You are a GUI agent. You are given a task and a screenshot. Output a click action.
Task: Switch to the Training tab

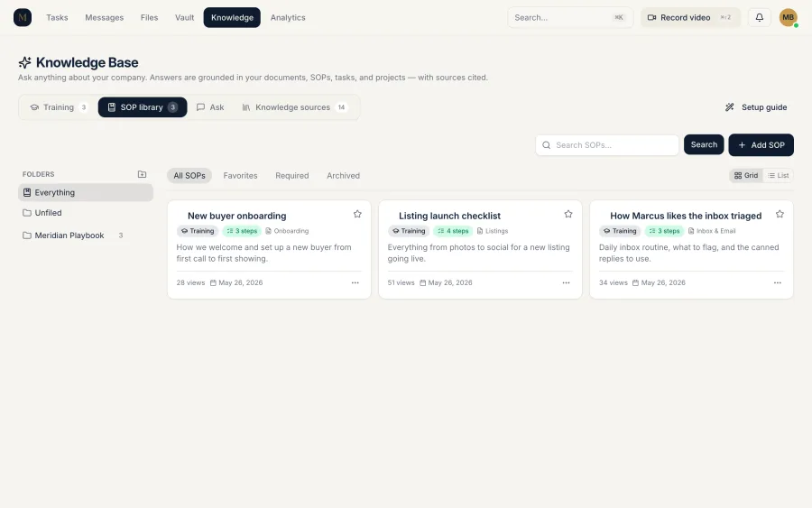click(59, 107)
